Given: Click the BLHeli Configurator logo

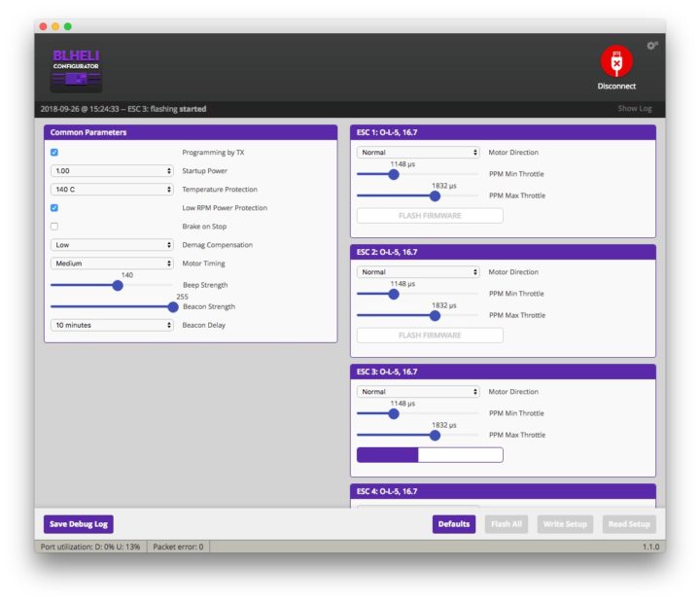Looking at the screenshot, I should [76, 70].
